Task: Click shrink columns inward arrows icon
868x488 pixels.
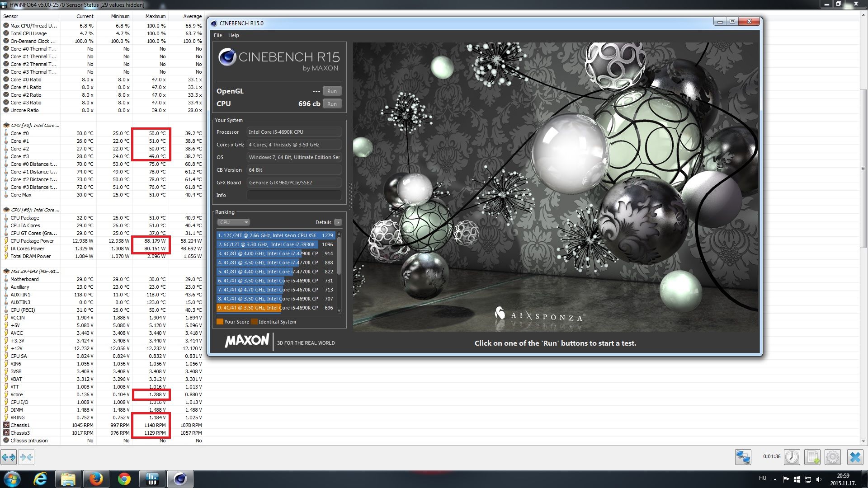Action: [x=26, y=457]
